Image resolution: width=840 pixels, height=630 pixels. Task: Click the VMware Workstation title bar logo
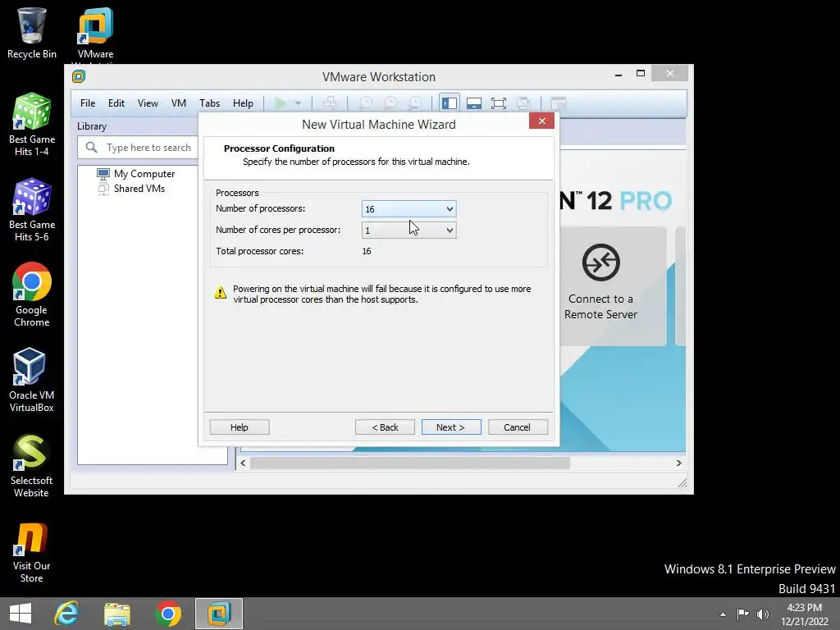(79, 76)
